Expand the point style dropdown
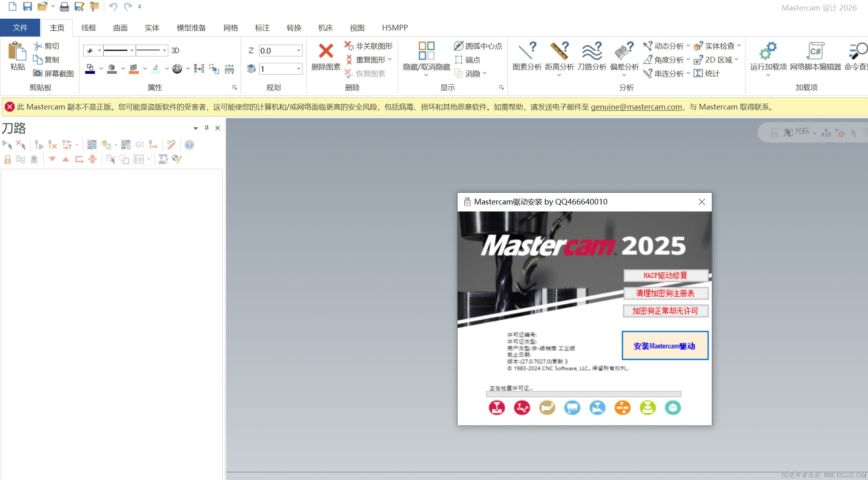The height and width of the screenshot is (480, 868). coord(99,50)
